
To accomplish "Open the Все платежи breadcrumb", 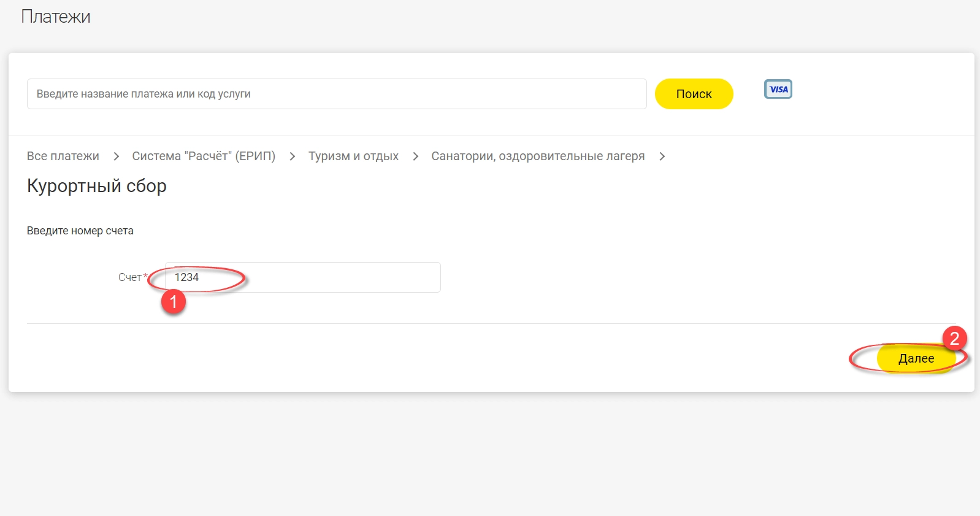I will tap(63, 156).
